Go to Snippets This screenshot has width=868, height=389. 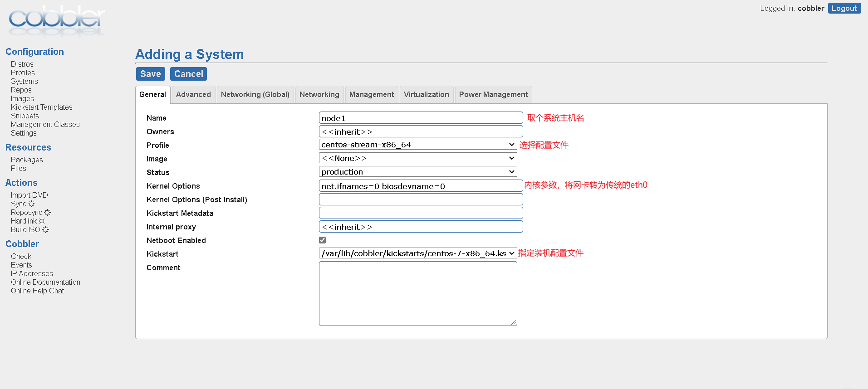[x=25, y=116]
